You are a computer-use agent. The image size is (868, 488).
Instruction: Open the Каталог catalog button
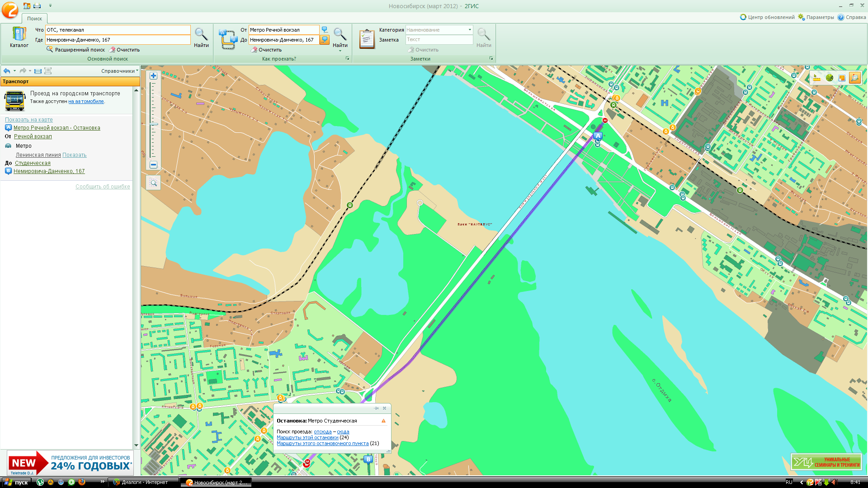click(x=19, y=37)
